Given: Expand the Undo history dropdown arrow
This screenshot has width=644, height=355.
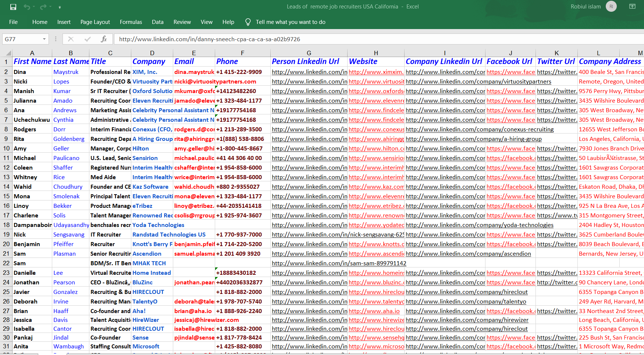Looking at the screenshot, I should [x=34, y=7].
